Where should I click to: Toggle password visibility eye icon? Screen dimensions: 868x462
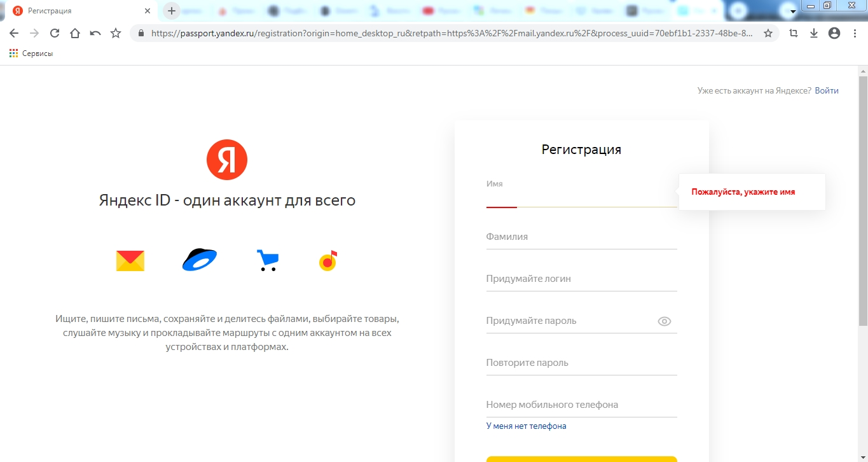point(665,321)
